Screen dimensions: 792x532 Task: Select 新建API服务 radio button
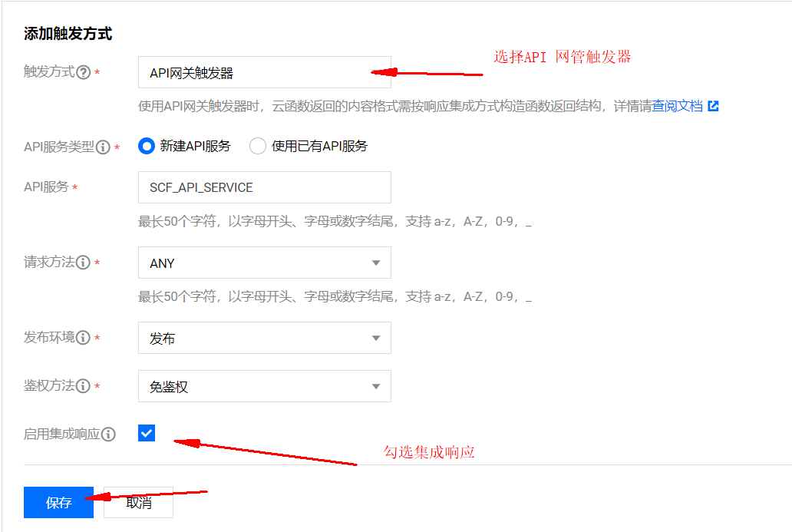point(147,146)
